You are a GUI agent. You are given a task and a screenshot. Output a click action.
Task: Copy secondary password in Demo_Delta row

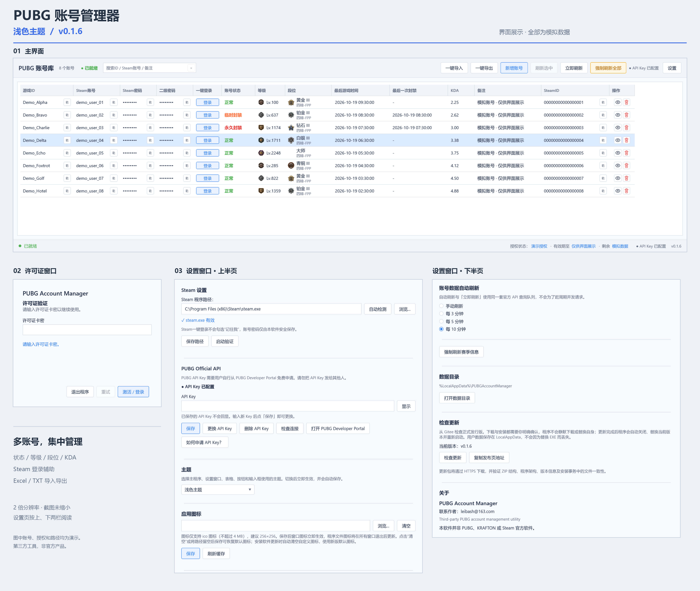point(187,140)
